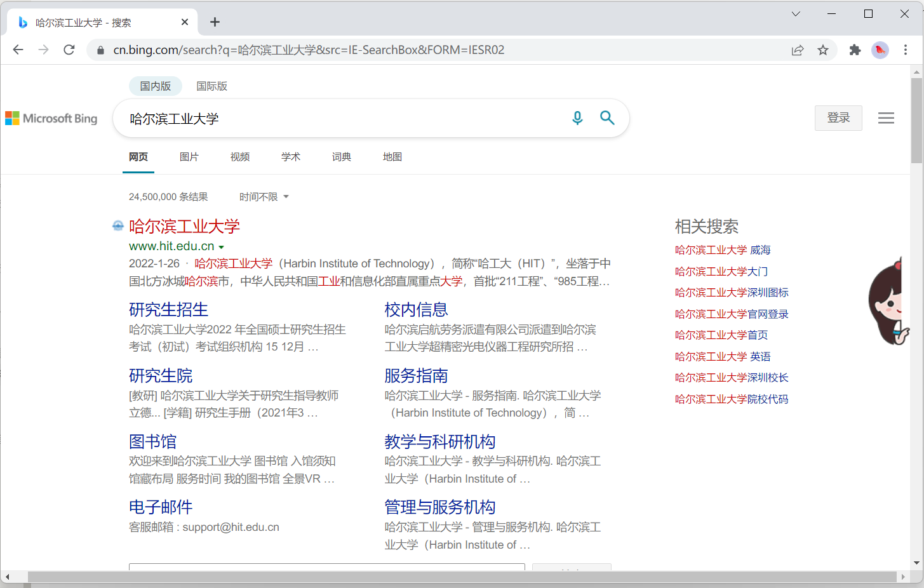Image resolution: width=924 pixels, height=588 pixels.
Task: Open the 研究生招生 sublink
Action: pyautogui.click(x=168, y=310)
